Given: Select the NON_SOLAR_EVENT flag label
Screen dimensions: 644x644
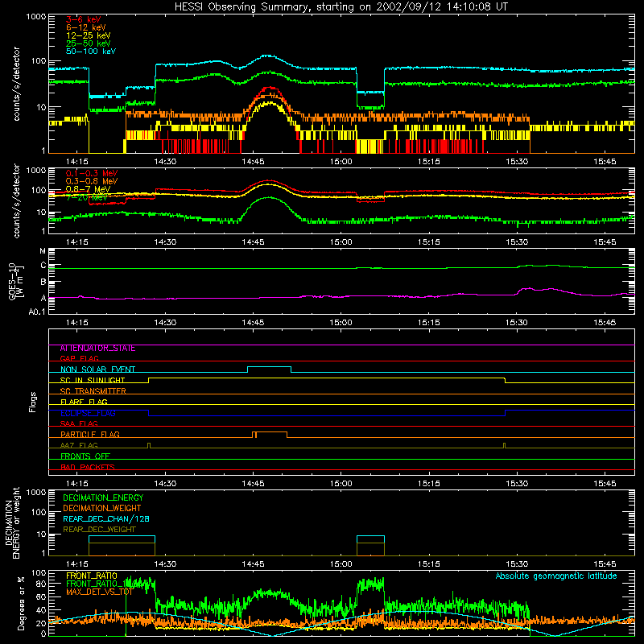Looking at the screenshot, I should coord(97,369).
